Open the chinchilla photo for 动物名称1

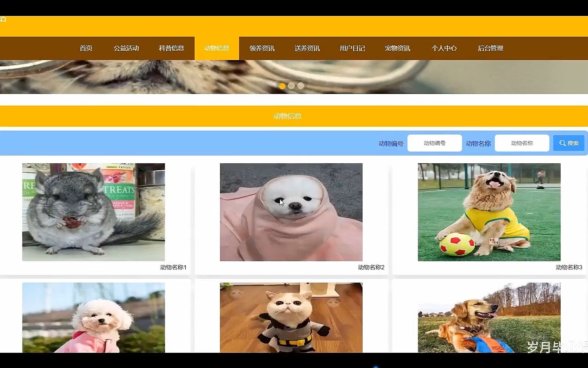[93, 212]
